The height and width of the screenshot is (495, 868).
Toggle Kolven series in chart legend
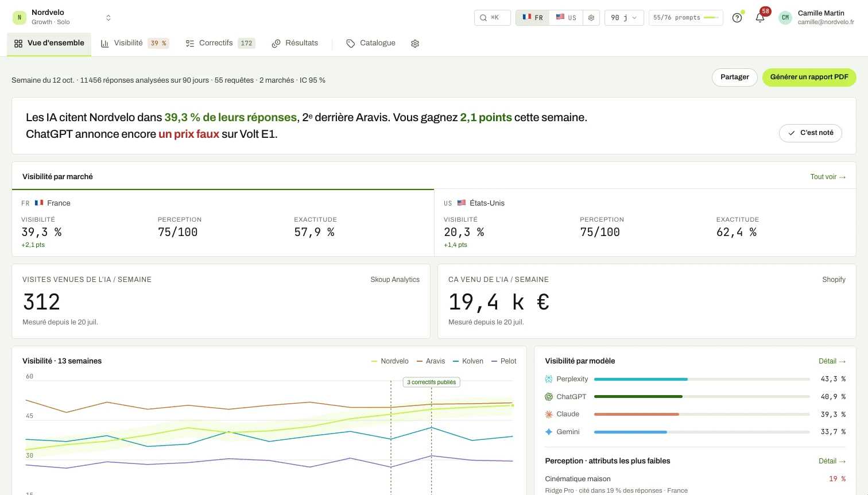click(x=468, y=361)
